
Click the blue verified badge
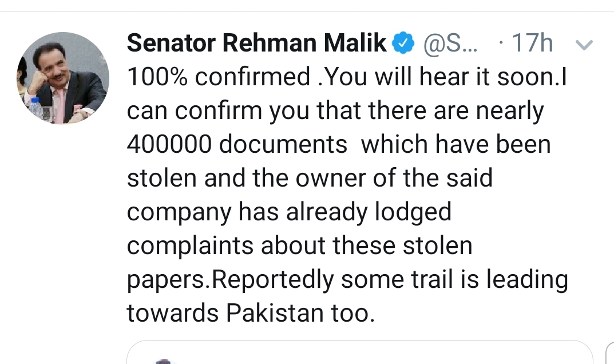click(403, 43)
